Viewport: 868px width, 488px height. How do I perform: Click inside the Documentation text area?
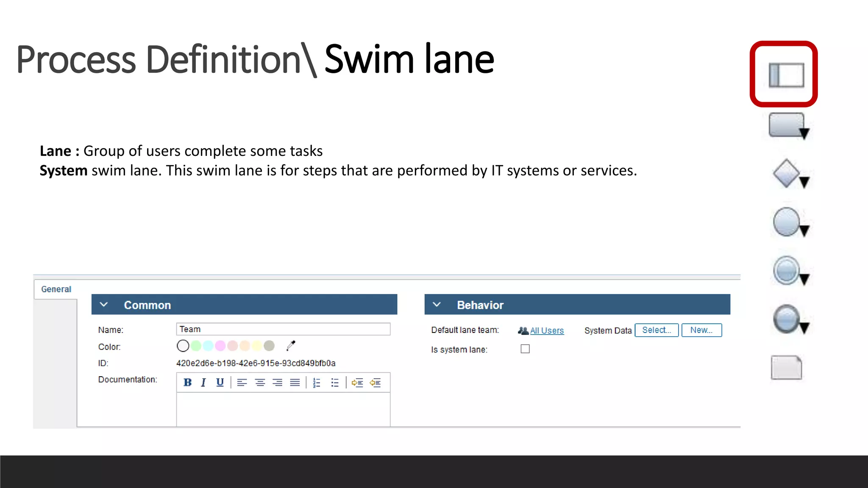283,409
